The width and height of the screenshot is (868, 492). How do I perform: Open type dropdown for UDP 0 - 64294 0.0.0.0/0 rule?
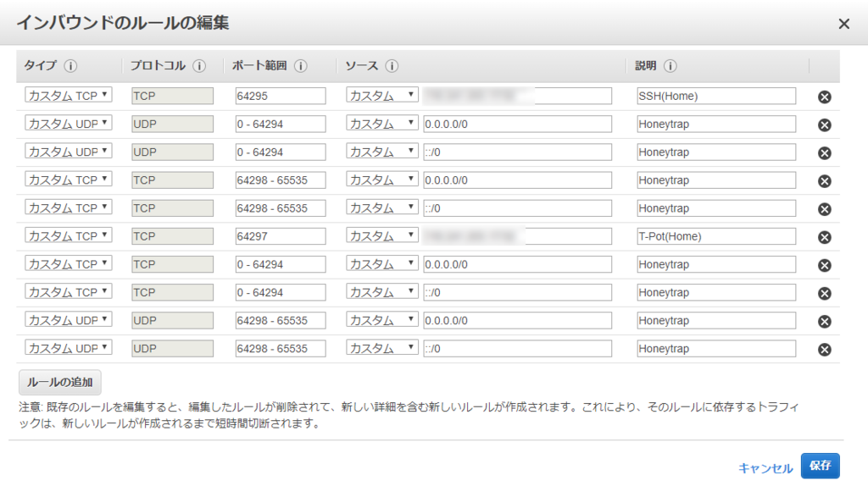click(x=68, y=124)
